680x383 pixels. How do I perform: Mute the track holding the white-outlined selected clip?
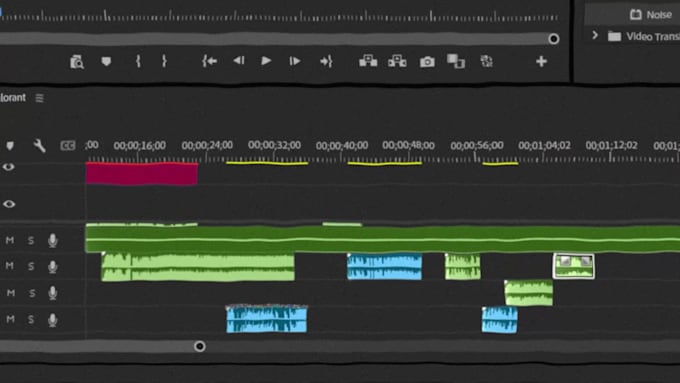click(x=10, y=265)
